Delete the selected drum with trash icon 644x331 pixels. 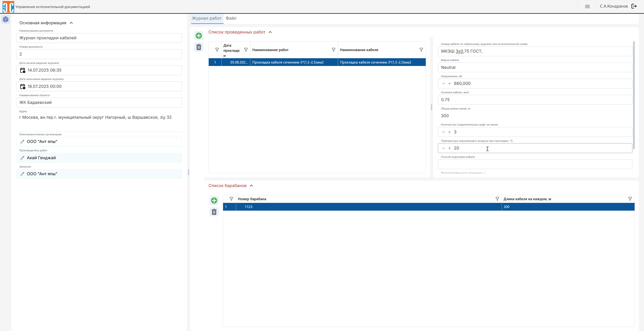(214, 212)
